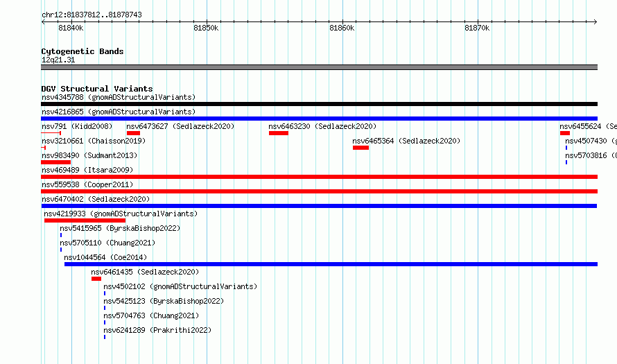The height and width of the screenshot is (364, 617).
Task: Click the nsv1044564 (Coe2014) label
Action: click(x=105, y=257)
